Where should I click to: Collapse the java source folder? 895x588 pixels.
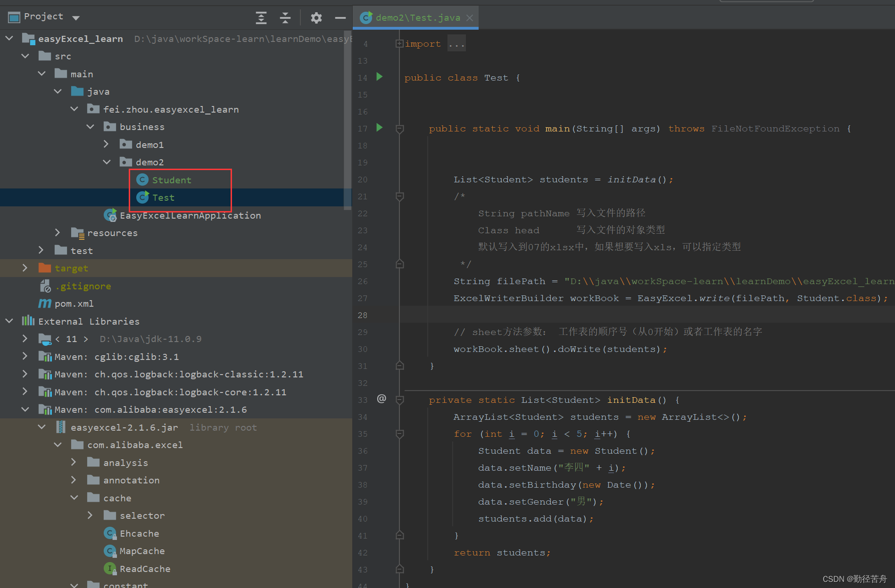pos(58,91)
